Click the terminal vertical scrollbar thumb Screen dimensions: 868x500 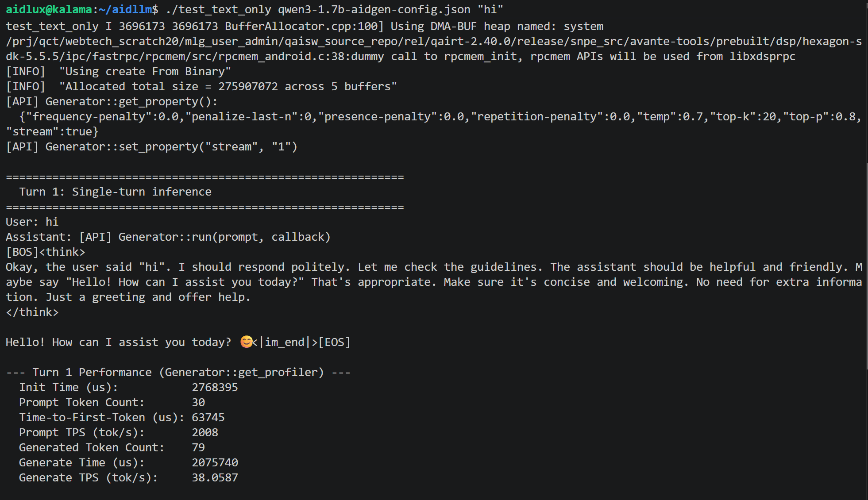(x=866, y=266)
